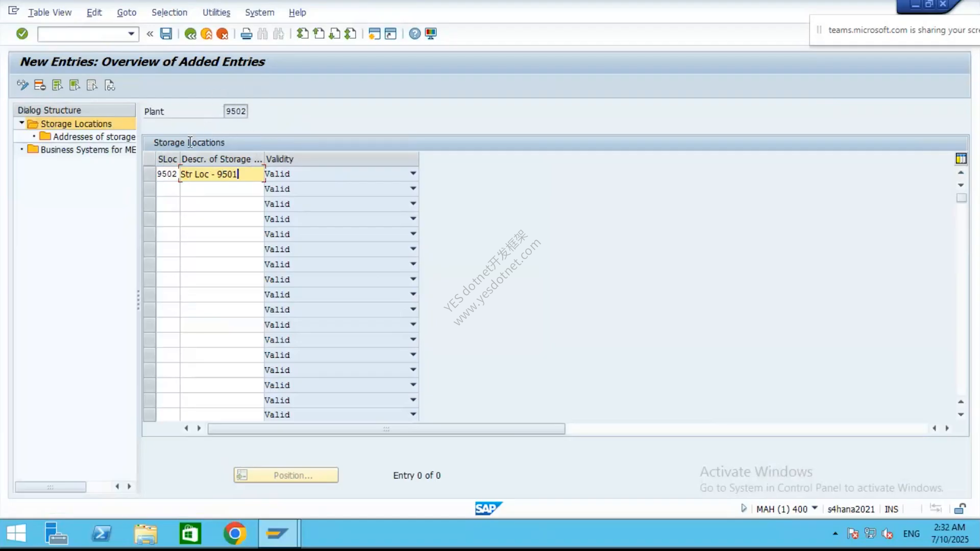Screen dimensions: 980x551
Task: Click the Delete row icon
Action: (x=40, y=85)
